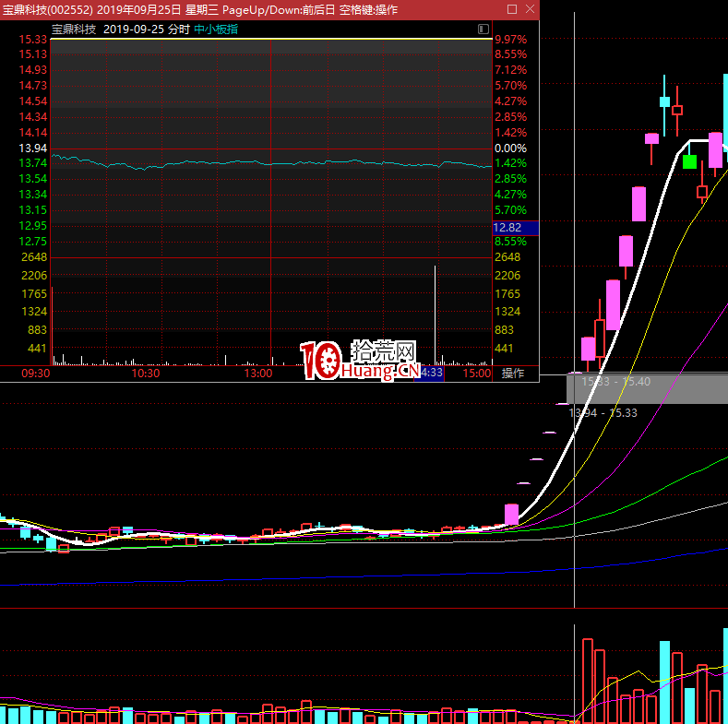Click the popup title bar text 宝鼎科技(002552)
728x724 pixels.
(x=46, y=8)
